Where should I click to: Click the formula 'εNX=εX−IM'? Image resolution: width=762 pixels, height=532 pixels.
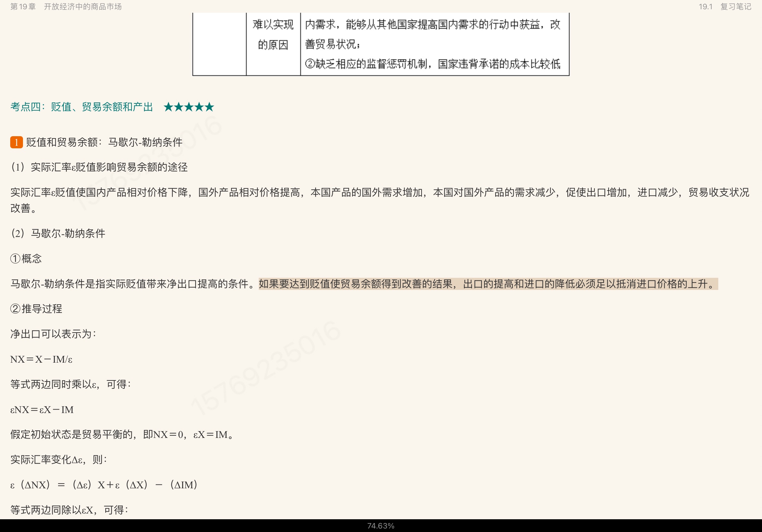pos(42,410)
